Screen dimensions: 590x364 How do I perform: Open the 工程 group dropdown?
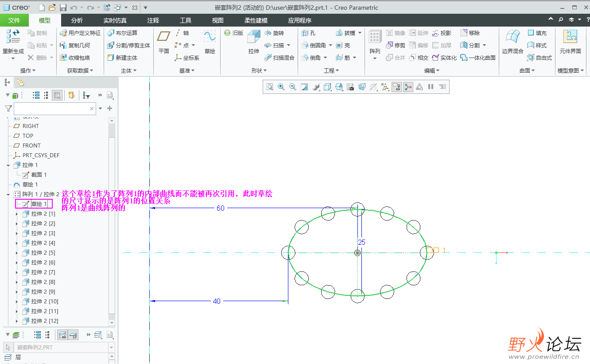331,70
